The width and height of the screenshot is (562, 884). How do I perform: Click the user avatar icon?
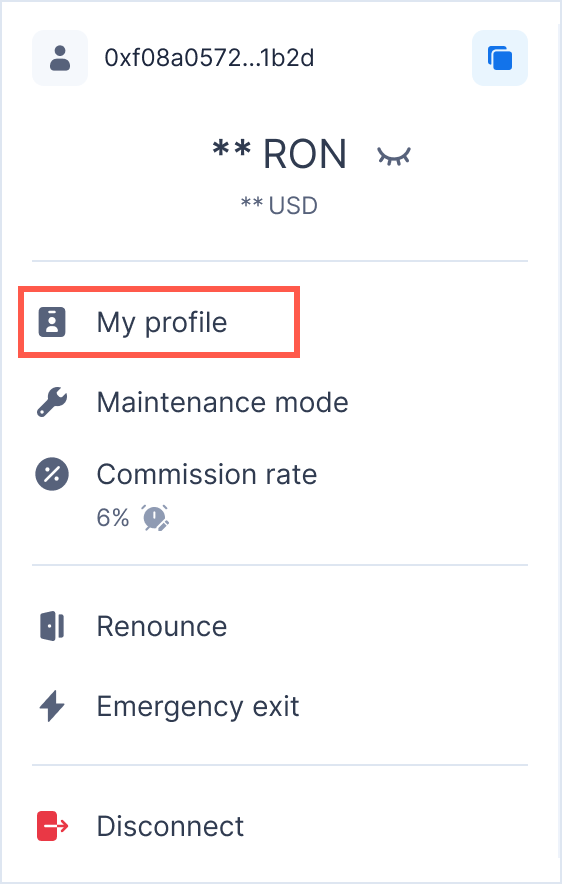60,58
